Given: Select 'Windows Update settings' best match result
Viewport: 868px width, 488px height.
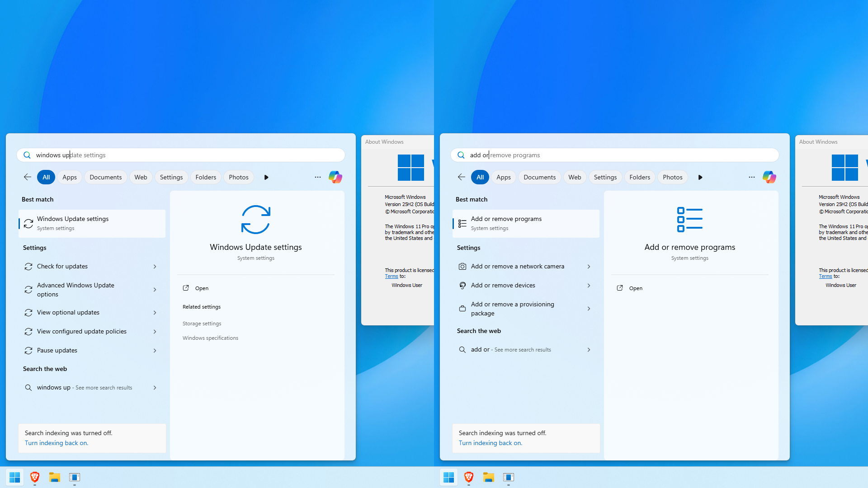Looking at the screenshot, I should (x=92, y=223).
